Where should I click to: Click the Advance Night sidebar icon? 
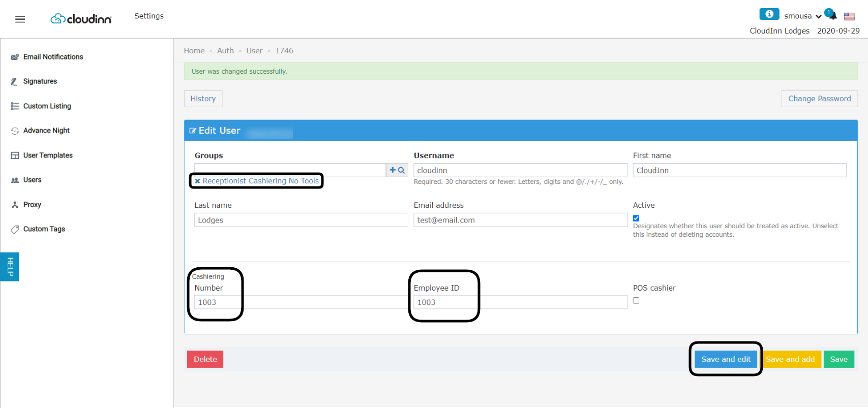(x=15, y=131)
